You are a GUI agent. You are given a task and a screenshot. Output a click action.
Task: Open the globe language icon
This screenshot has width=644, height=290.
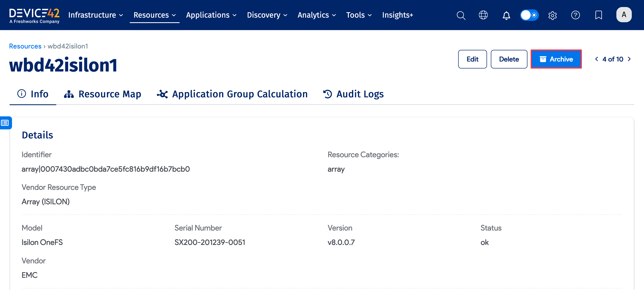pyautogui.click(x=483, y=15)
